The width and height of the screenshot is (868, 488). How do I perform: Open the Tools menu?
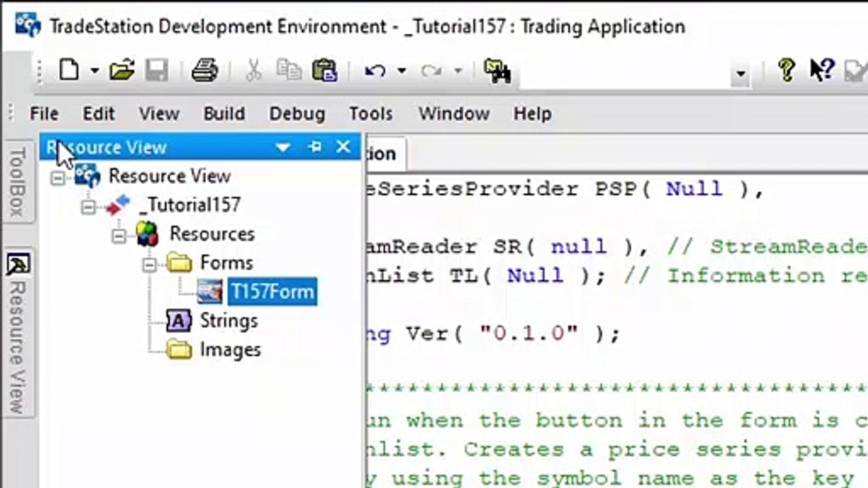(x=371, y=114)
